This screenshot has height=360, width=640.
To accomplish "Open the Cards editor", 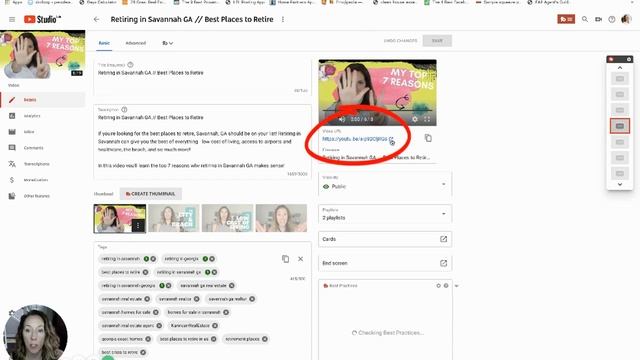I will tap(385, 239).
